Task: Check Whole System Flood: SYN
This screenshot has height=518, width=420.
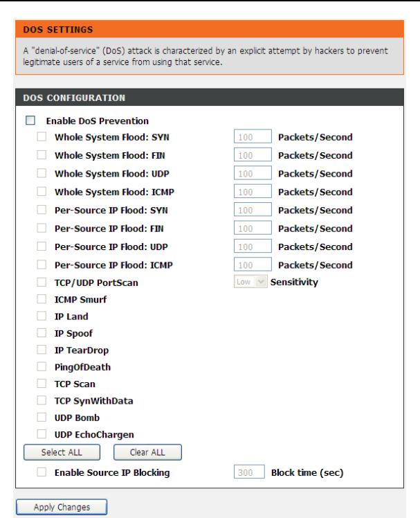Action: click(x=42, y=137)
